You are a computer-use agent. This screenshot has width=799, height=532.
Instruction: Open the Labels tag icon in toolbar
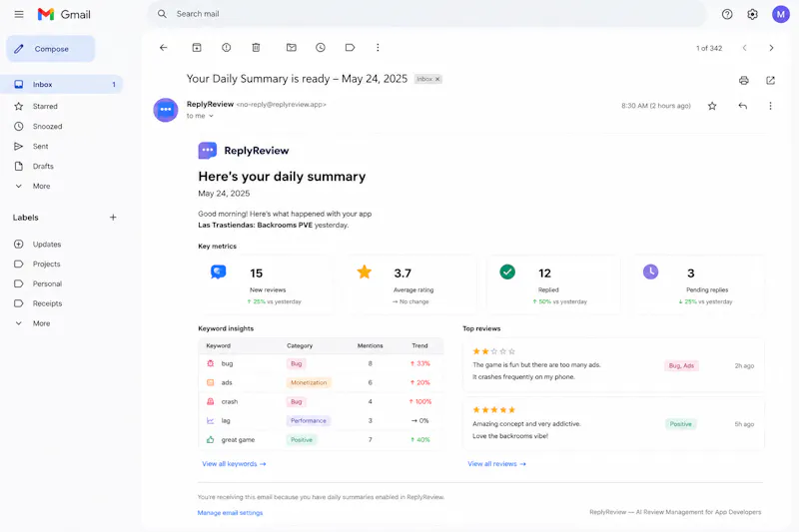(x=351, y=47)
